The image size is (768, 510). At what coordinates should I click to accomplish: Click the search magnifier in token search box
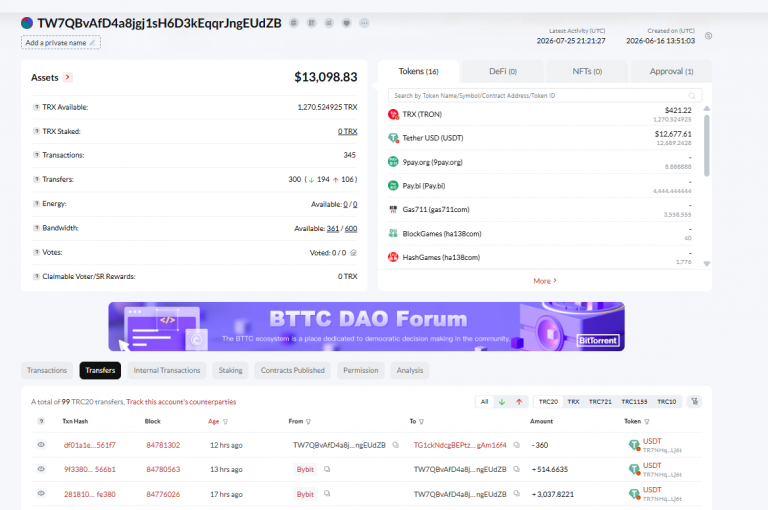coord(692,96)
